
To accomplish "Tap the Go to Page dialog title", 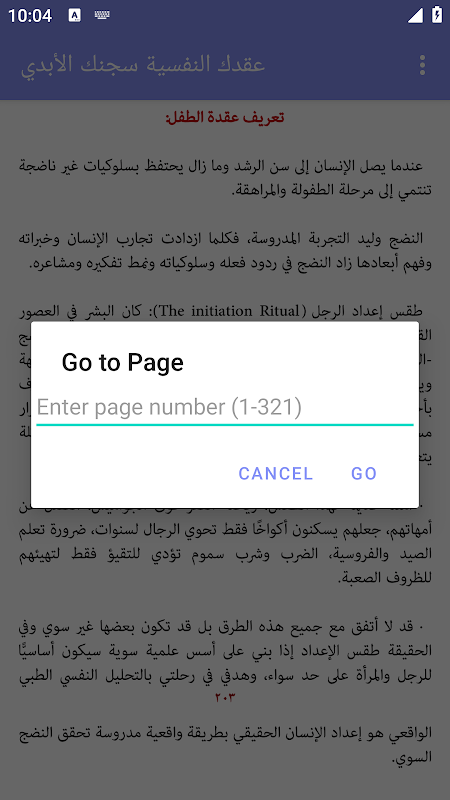I will tap(122, 362).
